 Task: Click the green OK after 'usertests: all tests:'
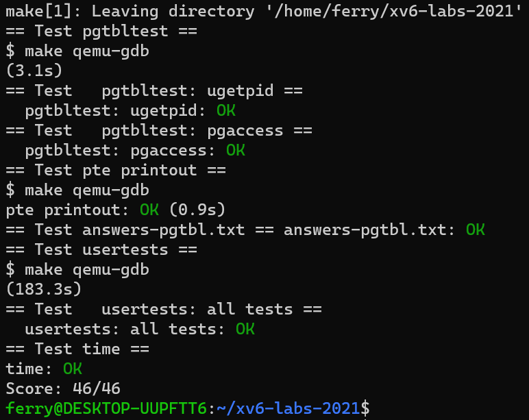pyautogui.click(x=245, y=329)
